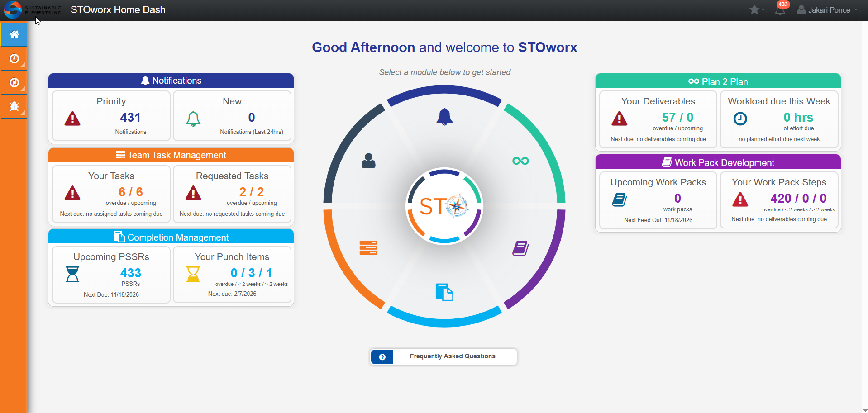
Task: Select the user profile wheel icon
Action: click(368, 161)
